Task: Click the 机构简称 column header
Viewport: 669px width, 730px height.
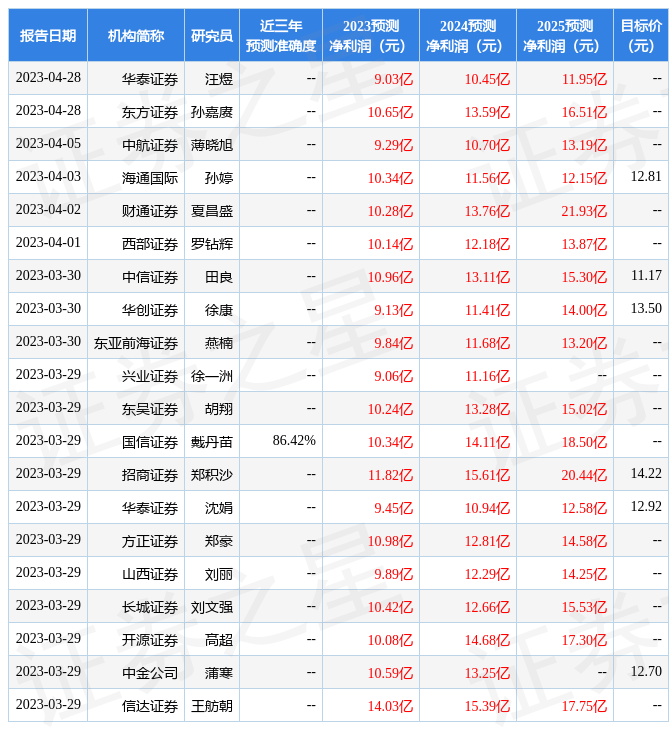Action: (135, 35)
